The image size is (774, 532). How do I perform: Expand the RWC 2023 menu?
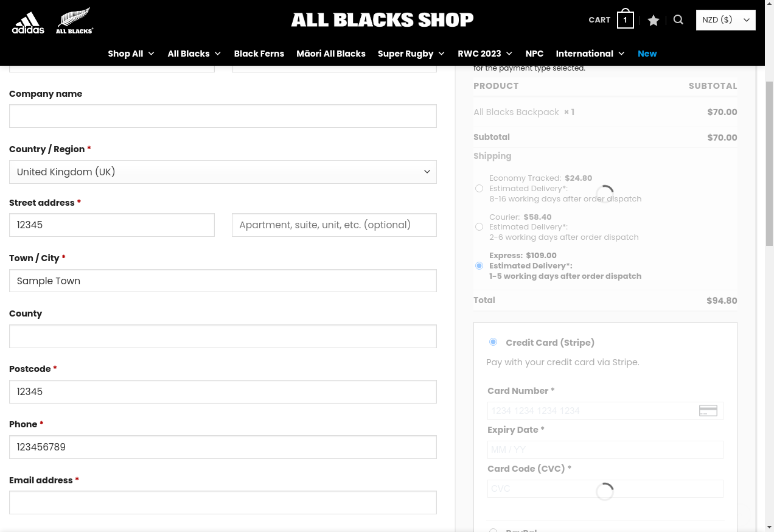tap(485, 54)
